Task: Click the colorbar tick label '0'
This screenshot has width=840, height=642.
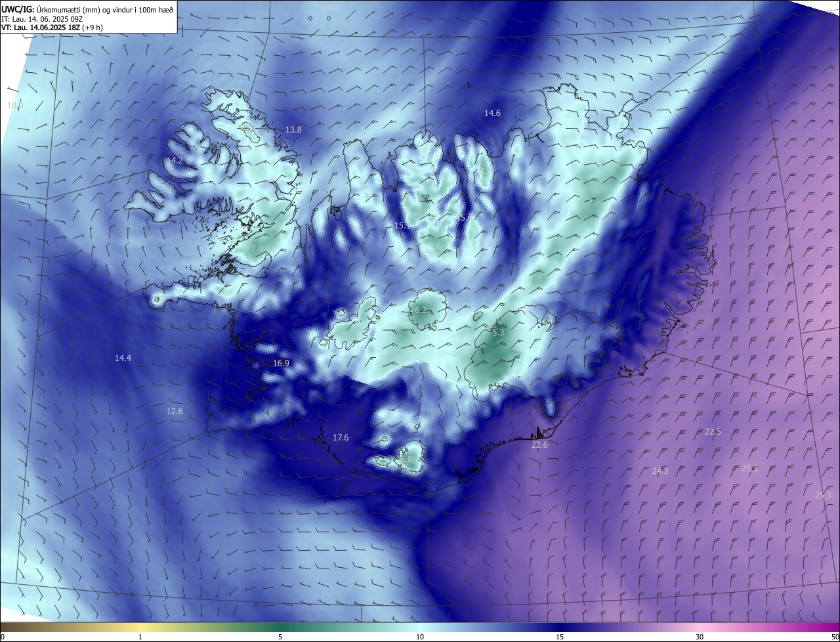Action: pos(3,637)
